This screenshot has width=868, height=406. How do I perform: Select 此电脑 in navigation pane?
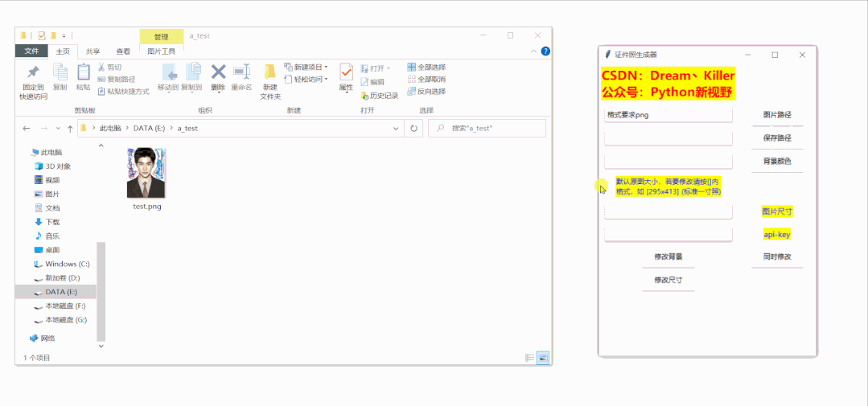point(51,152)
